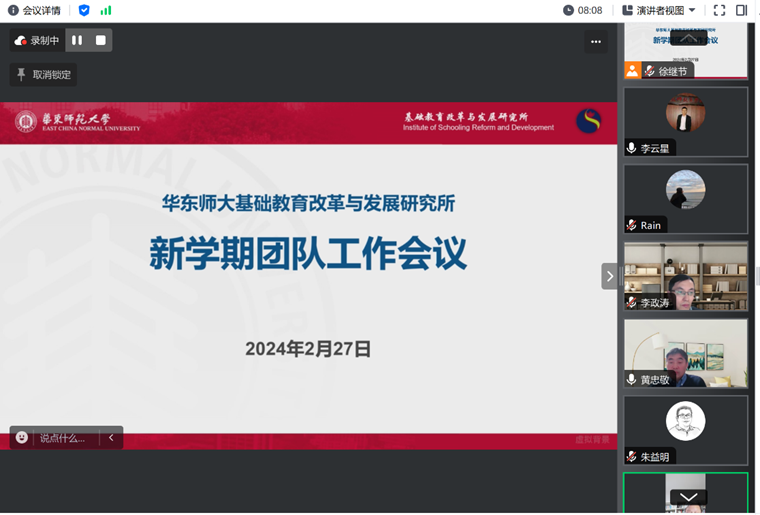Screen dimensions: 760x515
Task: Click the East China Normal University logo
Action: coord(78,122)
